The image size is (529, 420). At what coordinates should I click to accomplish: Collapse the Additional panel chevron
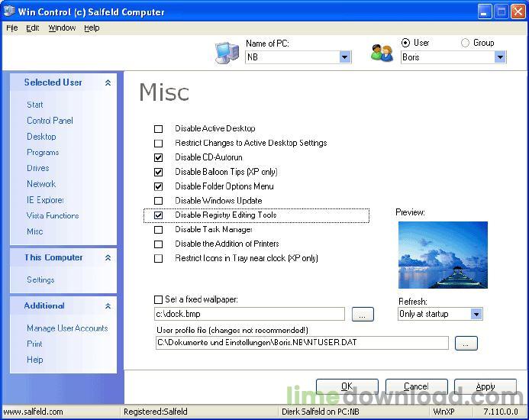(x=108, y=306)
